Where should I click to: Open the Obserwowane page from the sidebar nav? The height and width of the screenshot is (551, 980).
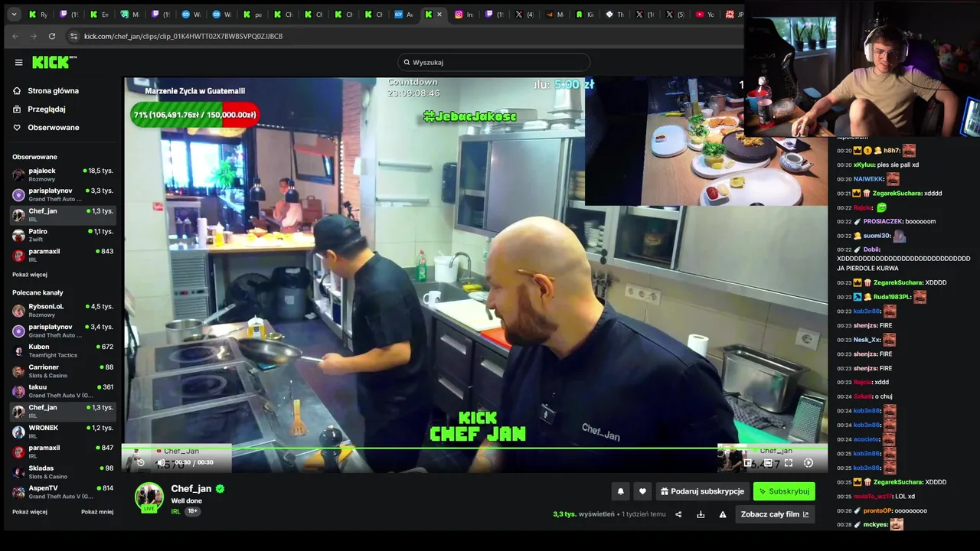pyautogui.click(x=53, y=127)
